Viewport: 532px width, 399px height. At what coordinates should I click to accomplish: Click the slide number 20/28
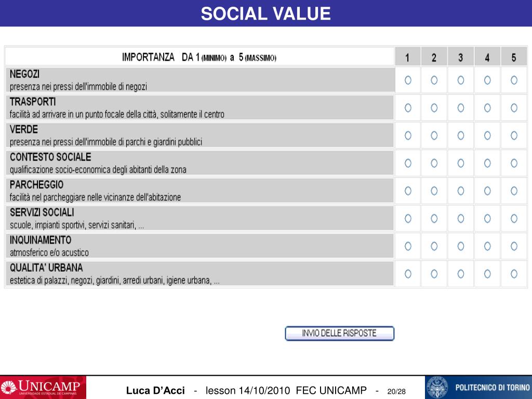pyautogui.click(x=396, y=392)
